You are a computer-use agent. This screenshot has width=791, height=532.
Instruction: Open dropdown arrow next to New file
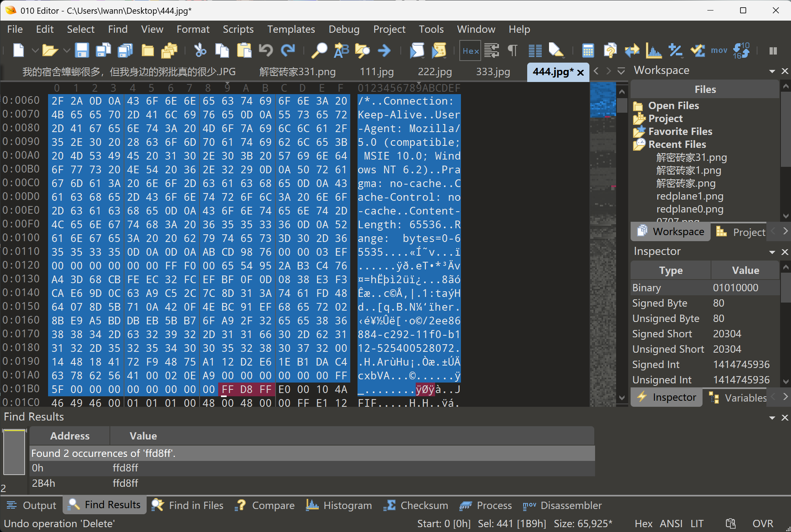(x=35, y=51)
